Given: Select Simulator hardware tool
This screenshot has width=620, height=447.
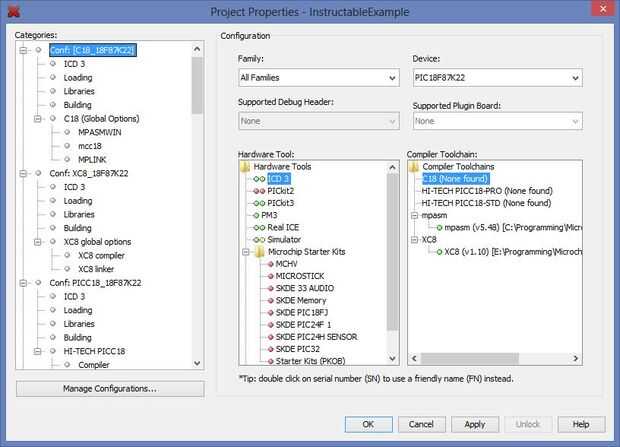Looking at the screenshot, I should click(x=284, y=239).
